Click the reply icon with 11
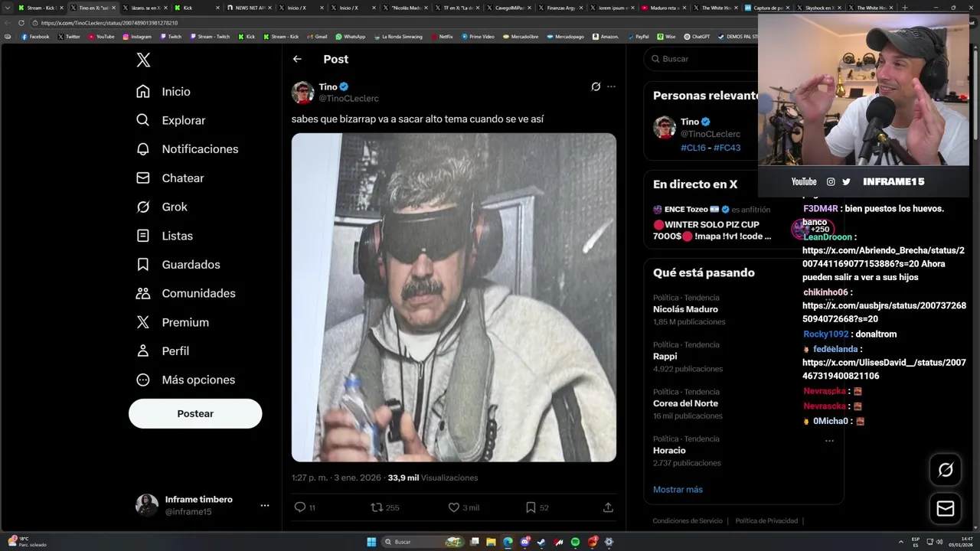 click(x=305, y=507)
